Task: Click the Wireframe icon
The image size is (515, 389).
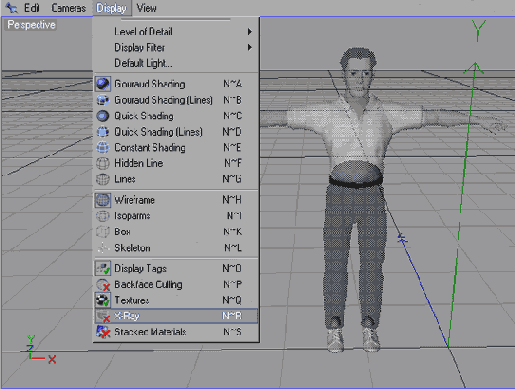Action: click(103, 200)
